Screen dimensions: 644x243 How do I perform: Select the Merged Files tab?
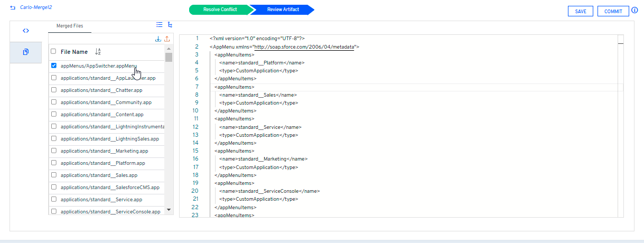70,26
